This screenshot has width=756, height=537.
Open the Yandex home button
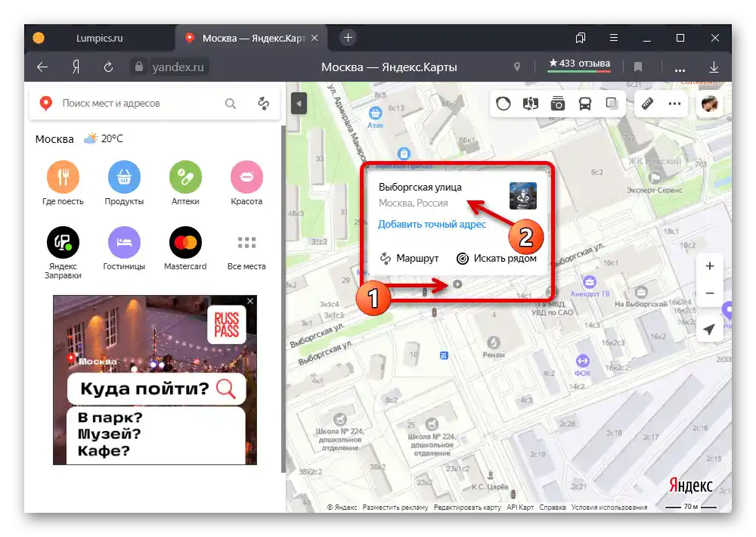pyautogui.click(x=76, y=67)
